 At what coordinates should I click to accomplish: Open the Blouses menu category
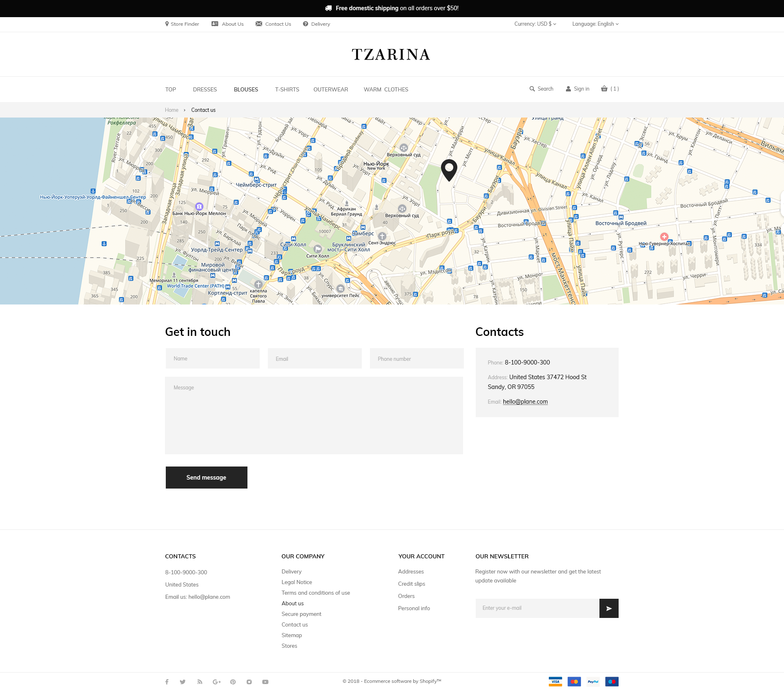[x=246, y=89]
